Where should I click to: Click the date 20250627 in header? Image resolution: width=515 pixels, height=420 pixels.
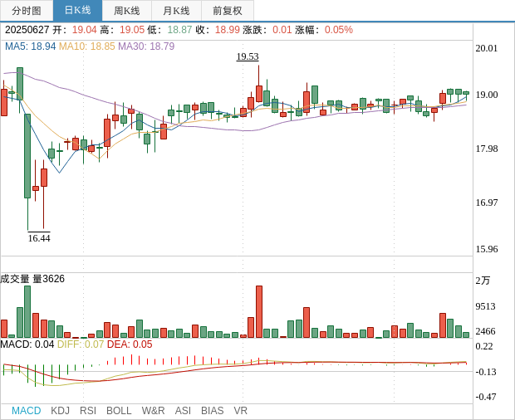(x=27, y=30)
